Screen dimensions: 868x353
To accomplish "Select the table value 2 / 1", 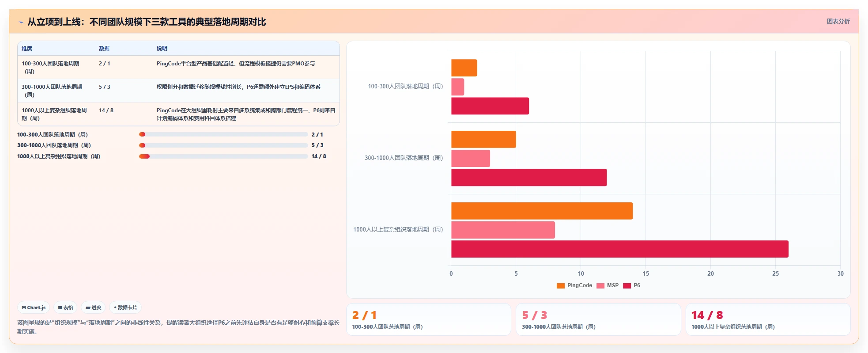I will (x=105, y=64).
